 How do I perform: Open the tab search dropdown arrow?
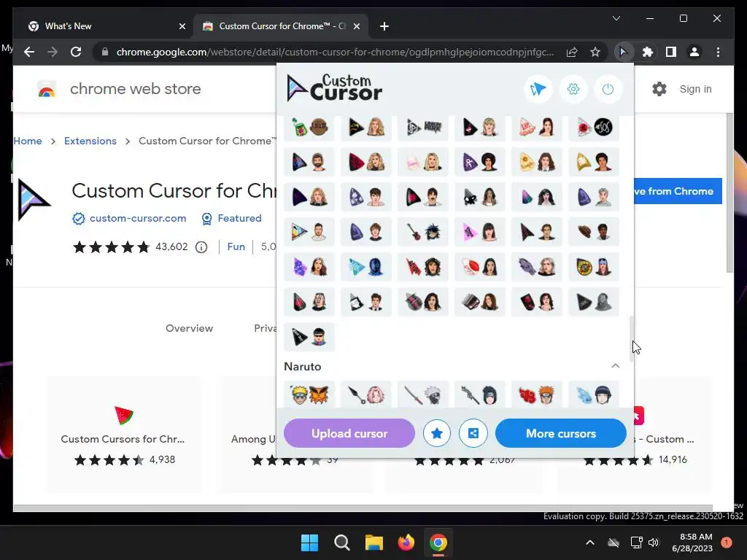click(616, 18)
